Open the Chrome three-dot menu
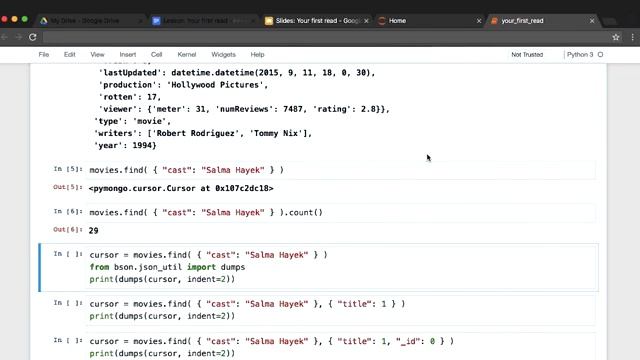This screenshot has width=640, height=360. [632, 37]
